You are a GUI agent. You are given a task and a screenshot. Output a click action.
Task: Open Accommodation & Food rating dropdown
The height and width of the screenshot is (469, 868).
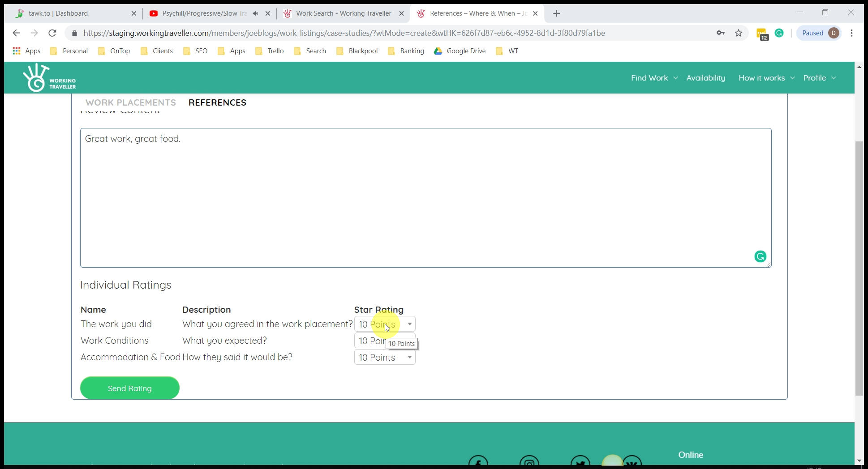coord(384,357)
